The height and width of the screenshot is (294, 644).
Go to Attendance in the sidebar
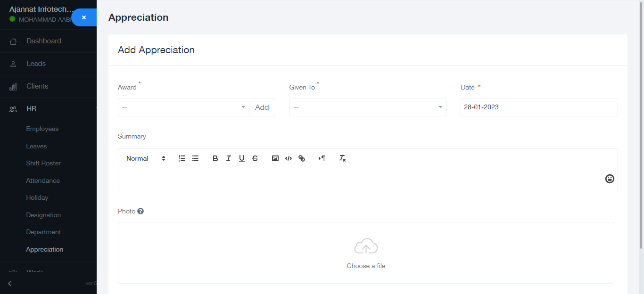pyautogui.click(x=43, y=181)
